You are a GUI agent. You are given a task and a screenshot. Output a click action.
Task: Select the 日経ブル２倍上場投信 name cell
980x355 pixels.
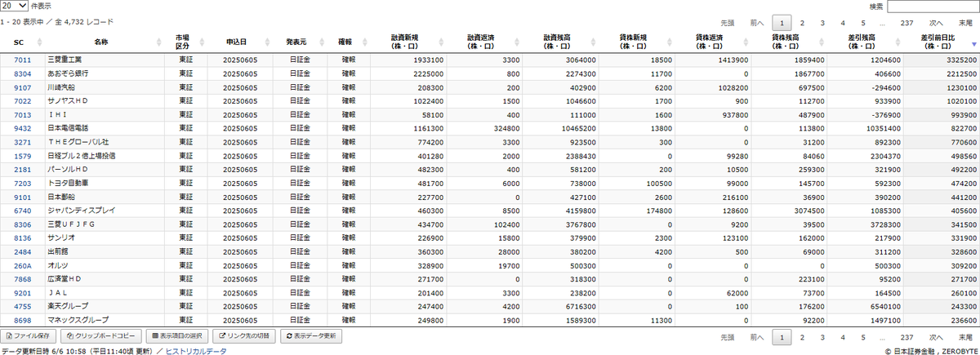tap(105, 154)
